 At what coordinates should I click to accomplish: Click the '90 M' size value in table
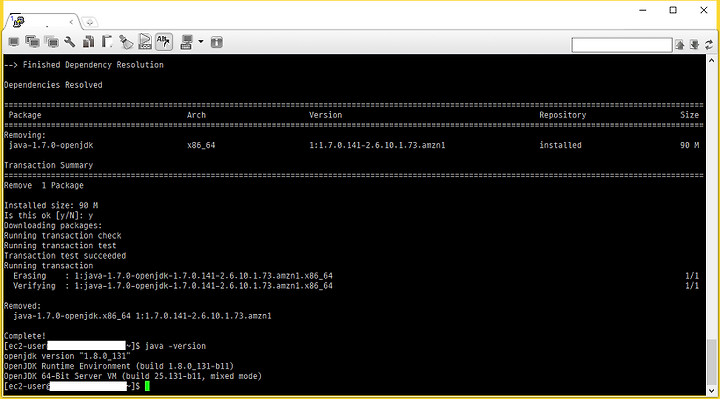point(690,145)
